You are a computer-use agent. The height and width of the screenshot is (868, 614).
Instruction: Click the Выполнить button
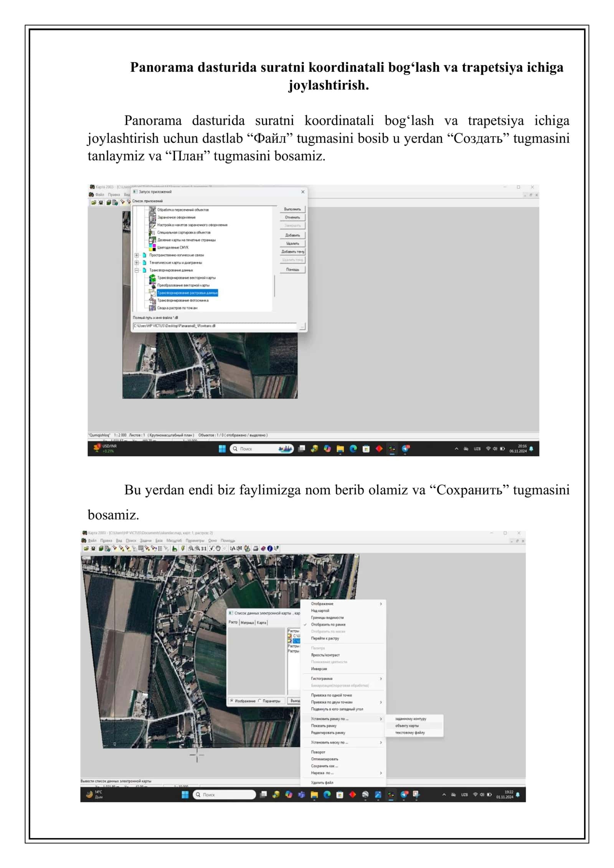point(292,209)
